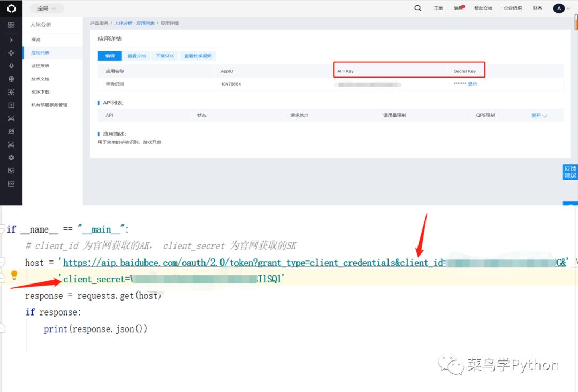Click the description text 用于简单的手势识别，游戏开发
This screenshot has height=392, width=578.
[130, 142]
